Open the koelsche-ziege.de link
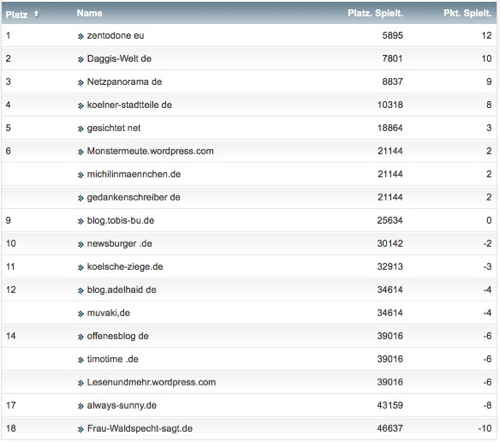Image resolution: width=500 pixels, height=442 pixels. pos(125,267)
